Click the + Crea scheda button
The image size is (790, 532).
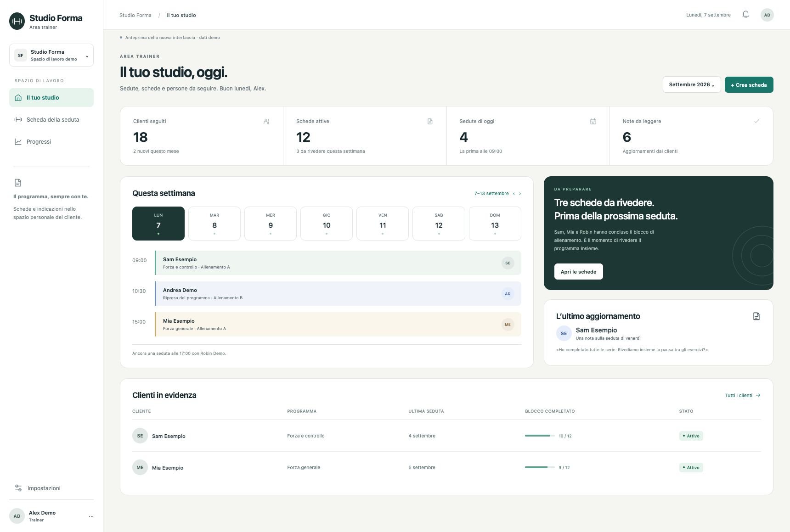[749, 84]
